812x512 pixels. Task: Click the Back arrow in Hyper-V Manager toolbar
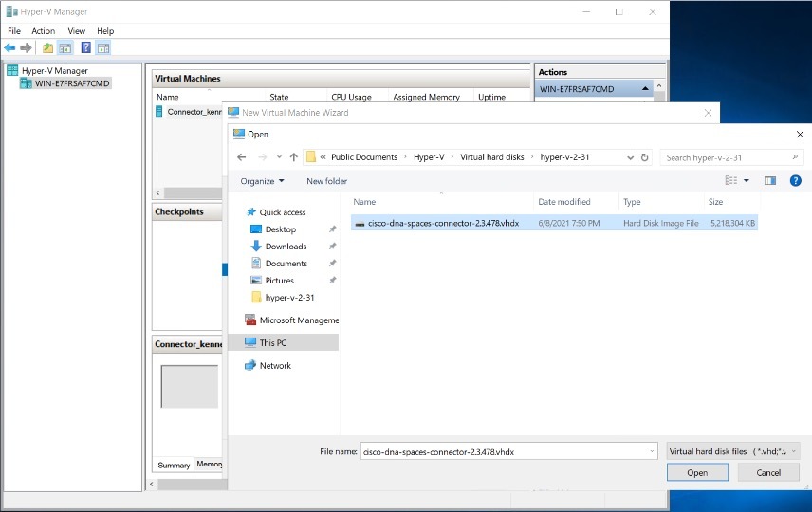point(9,48)
